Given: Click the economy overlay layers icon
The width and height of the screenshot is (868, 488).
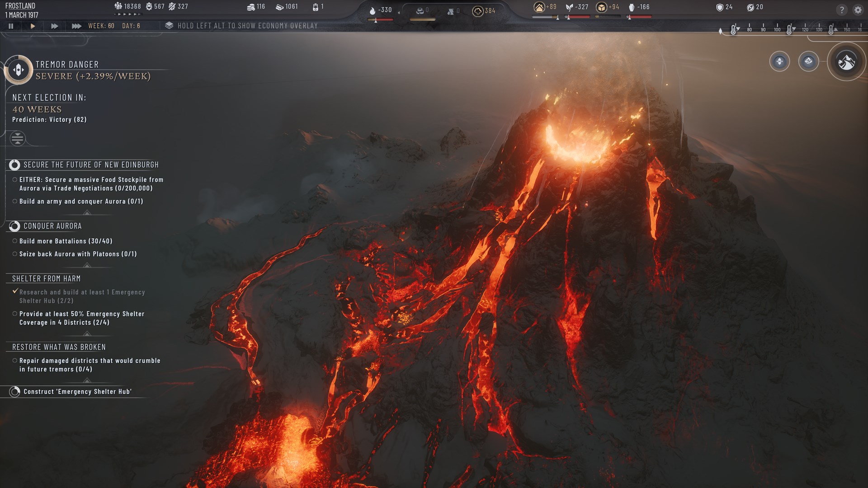Looking at the screenshot, I should pyautogui.click(x=168, y=25).
